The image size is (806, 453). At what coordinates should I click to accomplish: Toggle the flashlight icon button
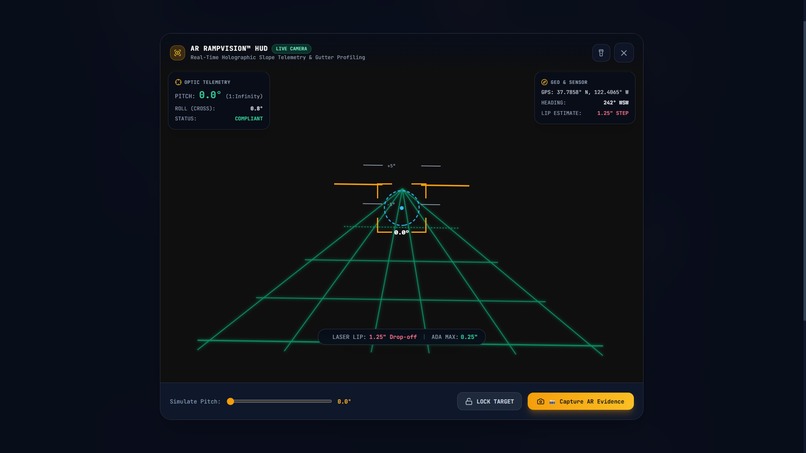click(601, 53)
